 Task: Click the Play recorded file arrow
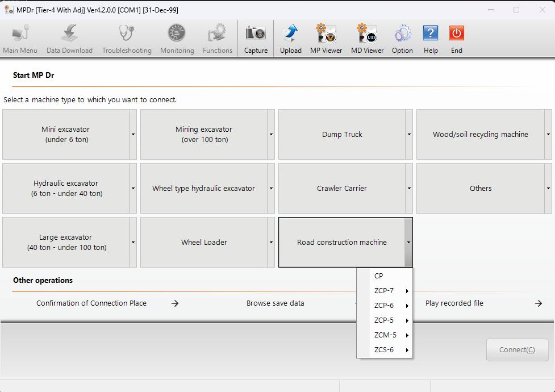[x=538, y=303]
